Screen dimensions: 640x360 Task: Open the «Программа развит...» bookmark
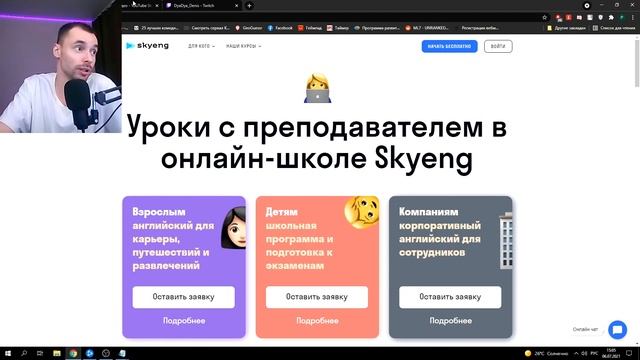tap(377, 28)
